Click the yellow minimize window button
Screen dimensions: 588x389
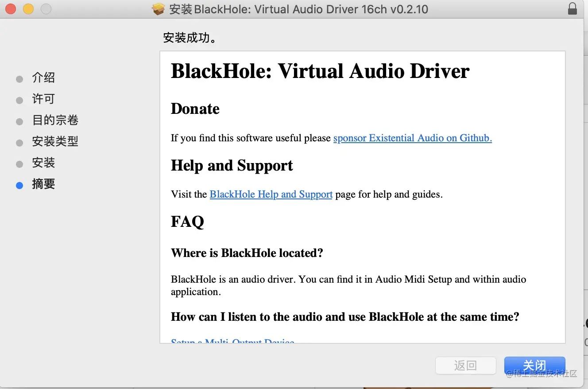point(28,8)
